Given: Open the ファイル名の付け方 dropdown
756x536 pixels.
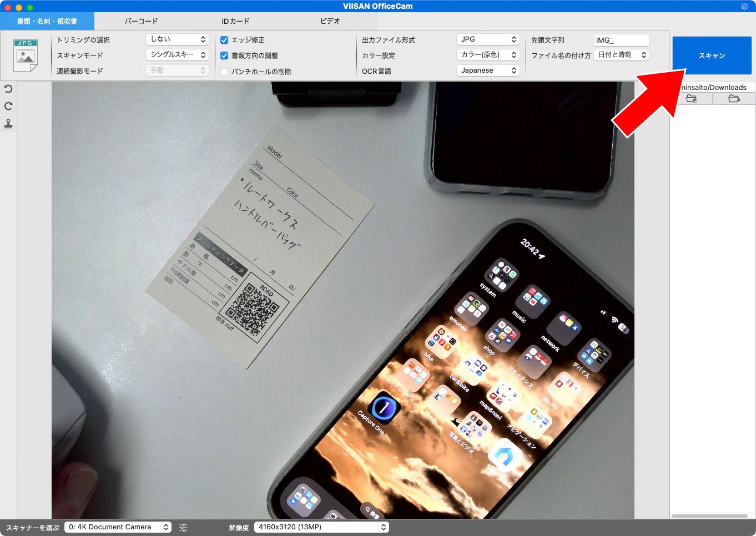Looking at the screenshot, I should click(x=622, y=55).
